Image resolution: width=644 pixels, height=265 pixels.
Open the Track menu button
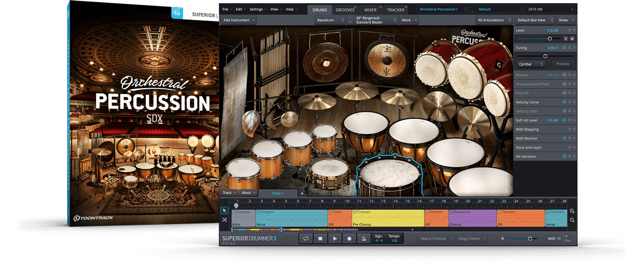click(229, 193)
